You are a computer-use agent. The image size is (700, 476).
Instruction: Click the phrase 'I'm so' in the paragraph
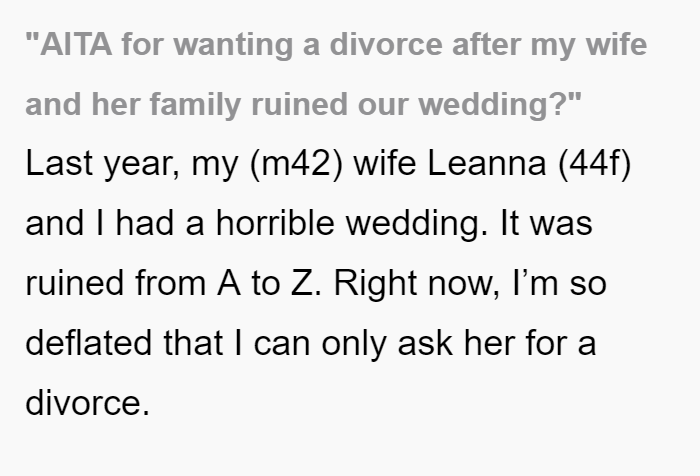click(559, 283)
